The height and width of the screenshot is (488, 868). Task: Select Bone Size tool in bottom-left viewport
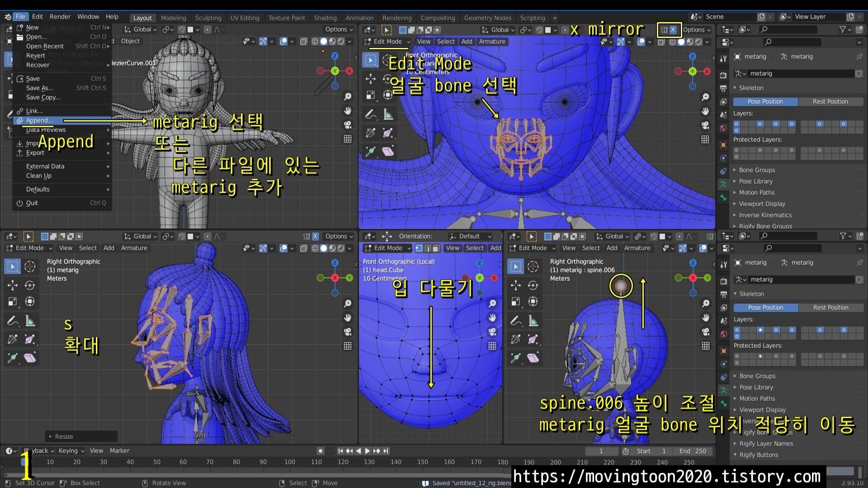click(30, 339)
